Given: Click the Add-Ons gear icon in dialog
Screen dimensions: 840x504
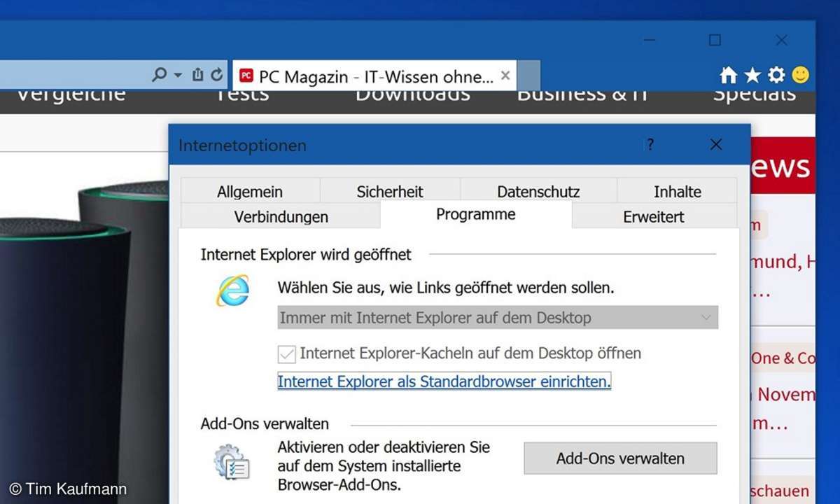Looking at the screenshot, I should pyautogui.click(x=232, y=463).
